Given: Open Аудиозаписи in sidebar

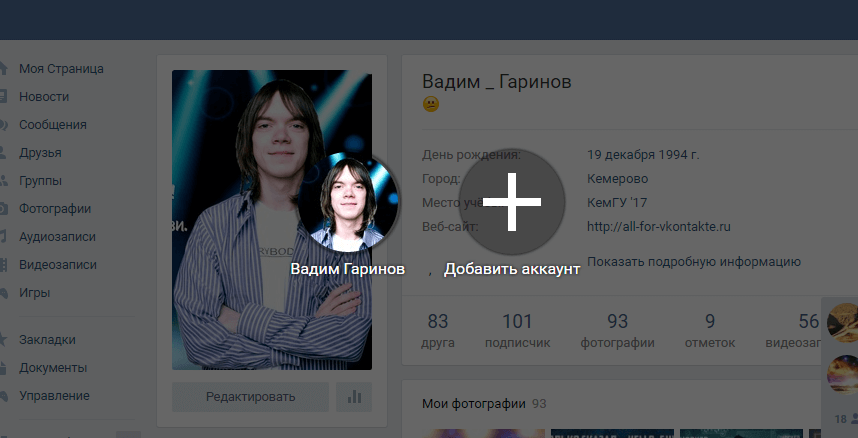Looking at the screenshot, I should coord(57,237).
